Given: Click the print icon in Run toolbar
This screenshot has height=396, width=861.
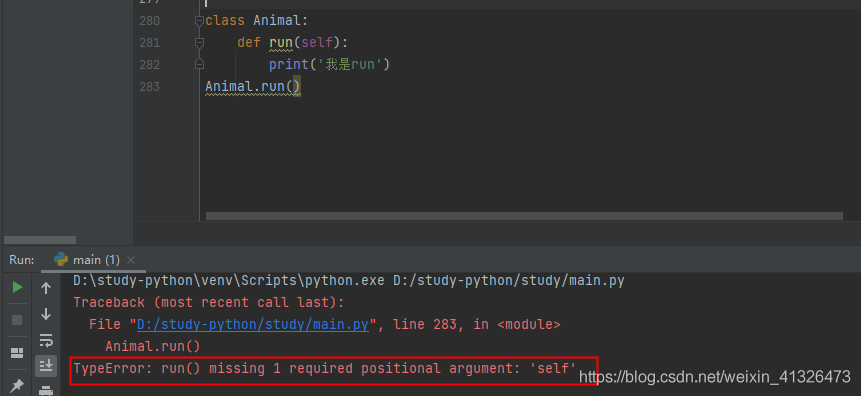Looking at the screenshot, I should tap(46, 391).
